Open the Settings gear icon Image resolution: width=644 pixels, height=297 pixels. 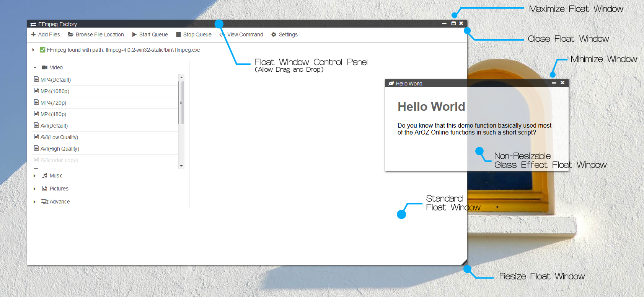(x=274, y=34)
